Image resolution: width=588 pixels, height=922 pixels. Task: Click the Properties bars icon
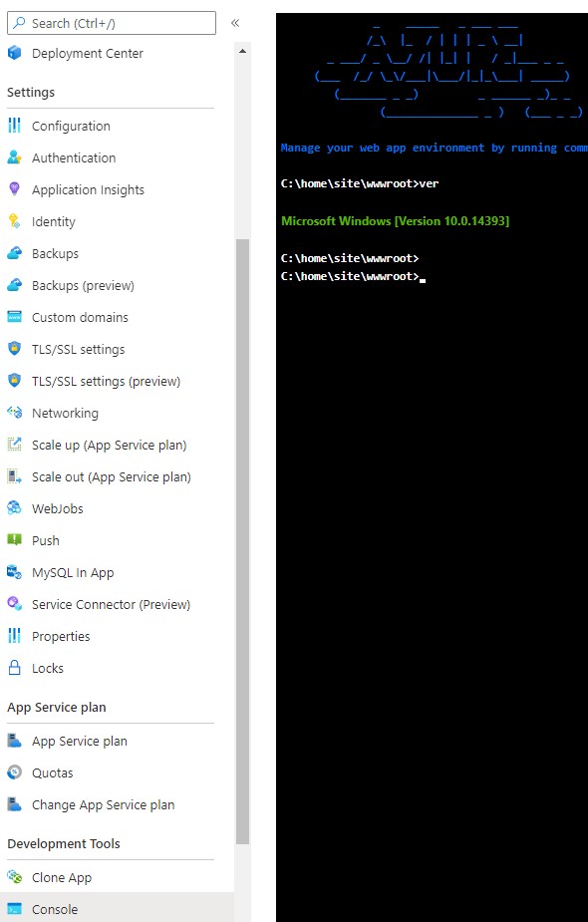pyautogui.click(x=14, y=636)
